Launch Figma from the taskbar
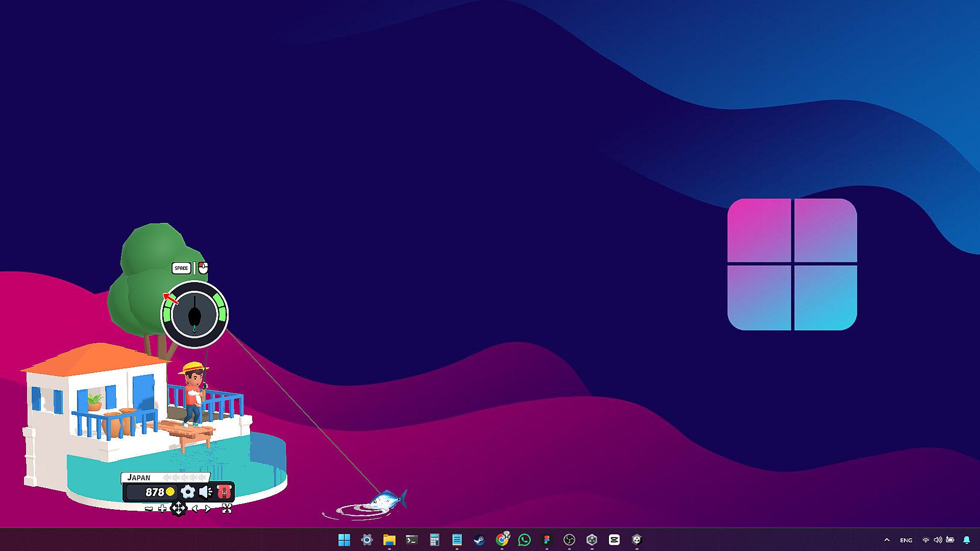The width and height of the screenshot is (980, 551). pyautogui.click(x=547, y=540)
